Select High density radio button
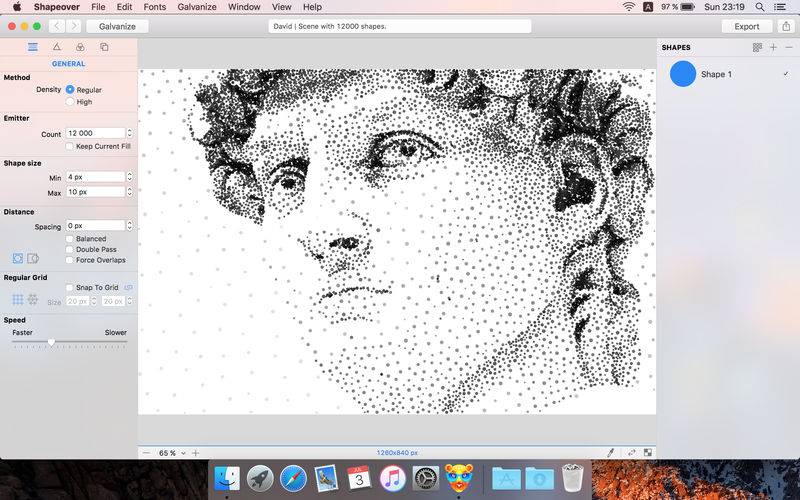 (70, 102)
